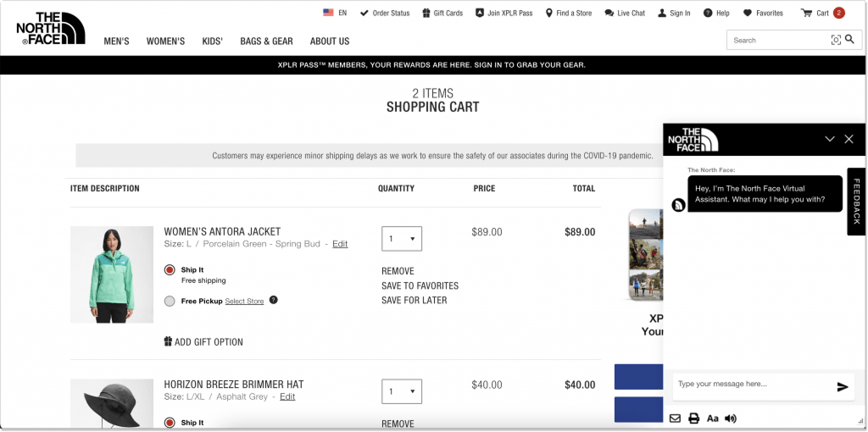Select Ship It for Women's Antora Jacket
Viewport: 868px width, 432px height.
click(x=170, y=270)
